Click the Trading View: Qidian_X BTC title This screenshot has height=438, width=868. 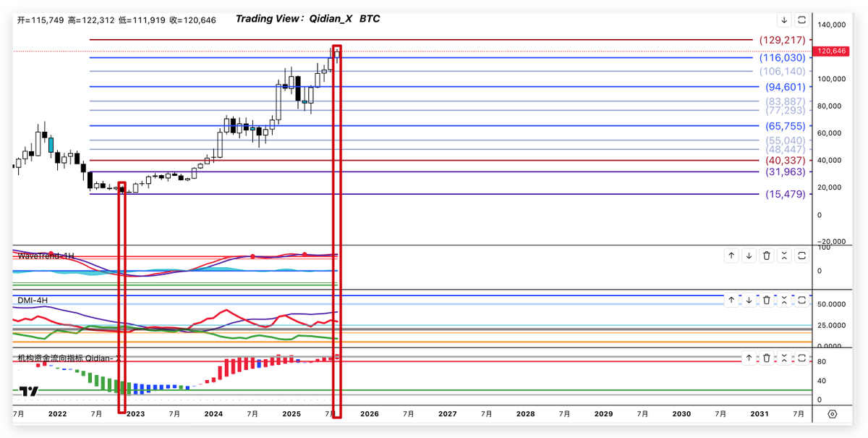(x=307, y=19)
